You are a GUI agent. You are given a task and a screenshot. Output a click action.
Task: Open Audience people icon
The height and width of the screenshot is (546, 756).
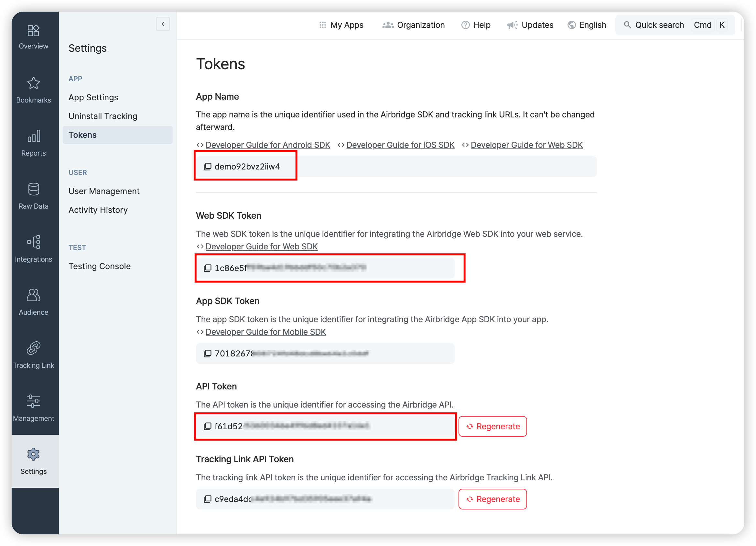coord(33,295)
